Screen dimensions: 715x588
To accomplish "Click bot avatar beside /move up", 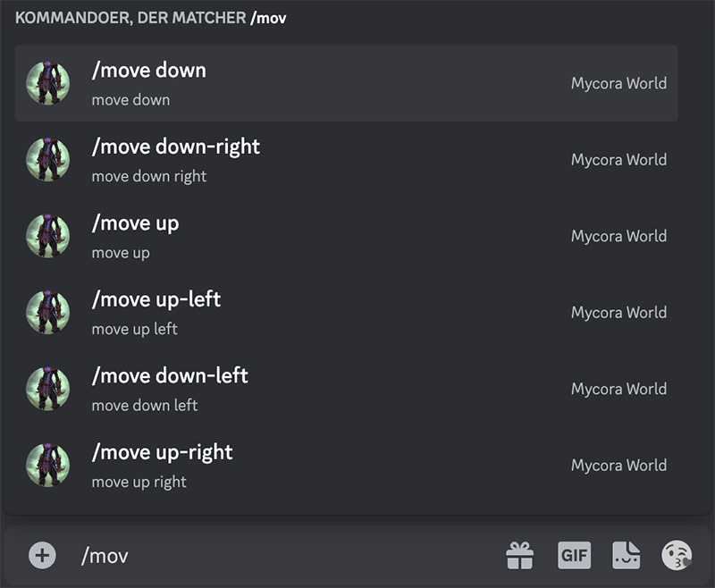I will coord(48,236).
